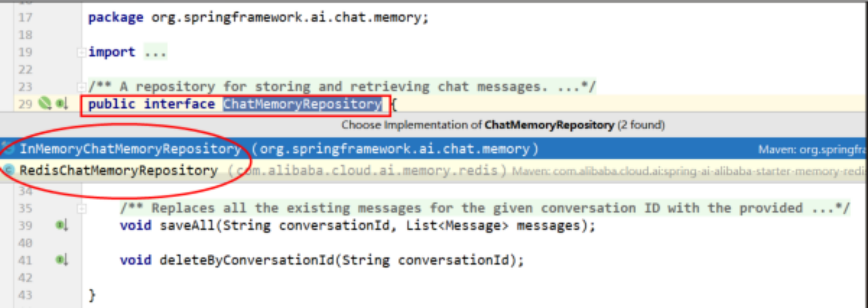Click the package declaration text
The height and width of the screenshot is (308, 868).
coord(258,17)
